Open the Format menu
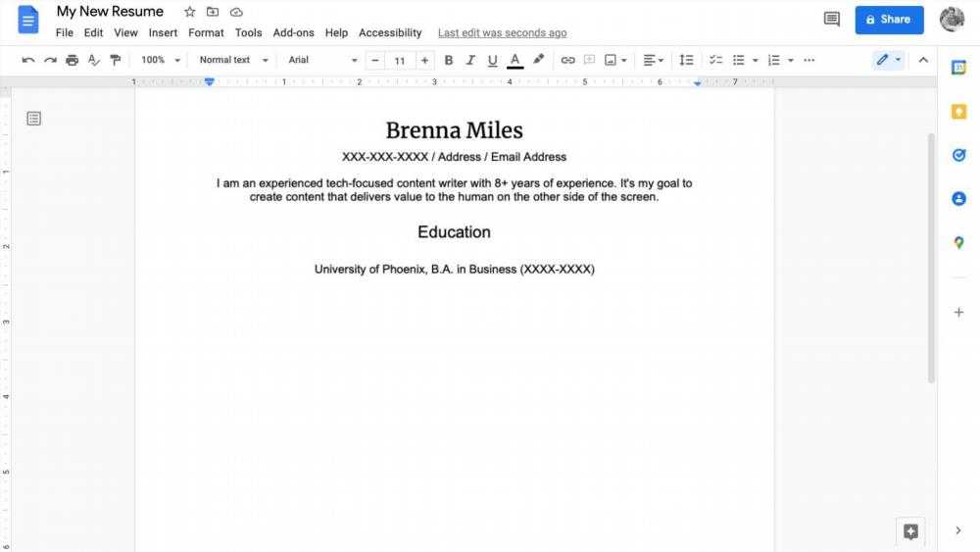980x552 pixels. [206, 32]
